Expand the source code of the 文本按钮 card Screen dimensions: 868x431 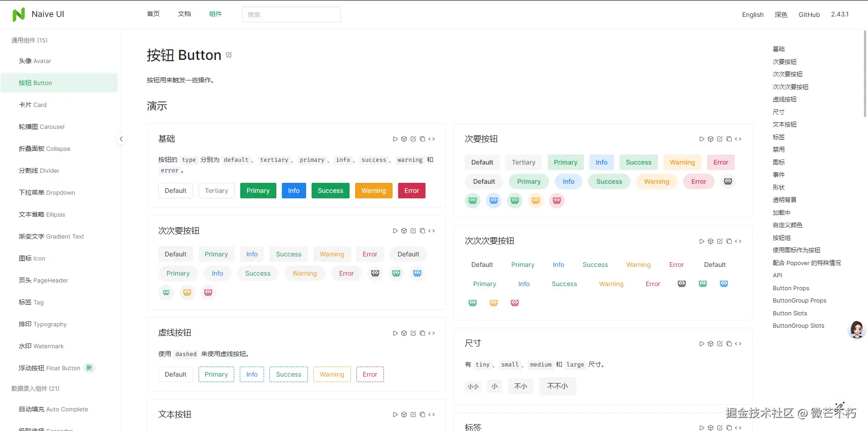[x=431, y=415]
